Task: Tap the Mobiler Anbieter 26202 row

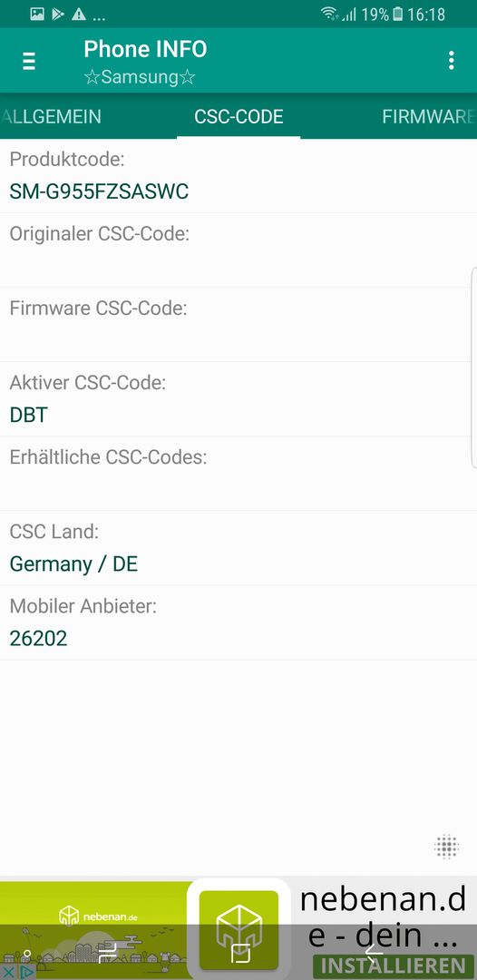Action: click(238, 622)
